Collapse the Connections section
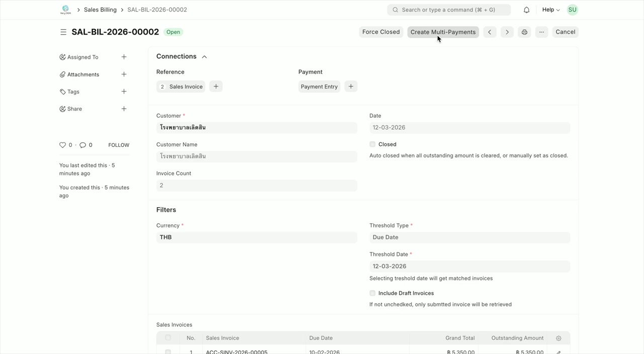The width and height of the screenshot is (644, 354). coord(204,56)
